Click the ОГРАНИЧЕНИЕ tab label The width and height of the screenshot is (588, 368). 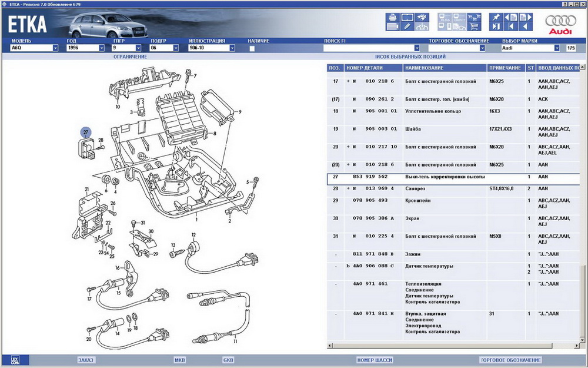(x=130, y=57)
